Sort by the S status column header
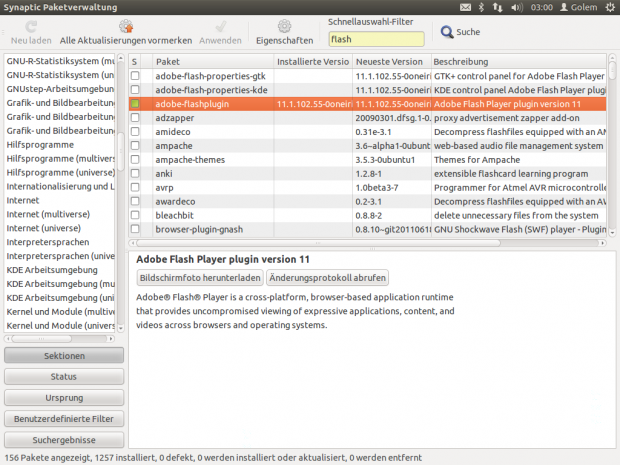Screen dimensions: 620x465 (x=135, y=62)
